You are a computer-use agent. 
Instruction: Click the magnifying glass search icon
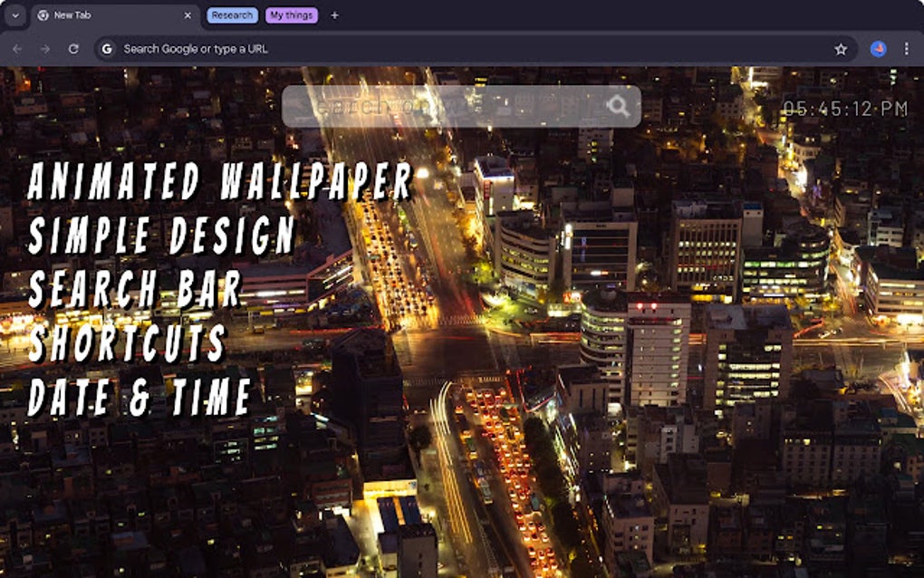621,106
